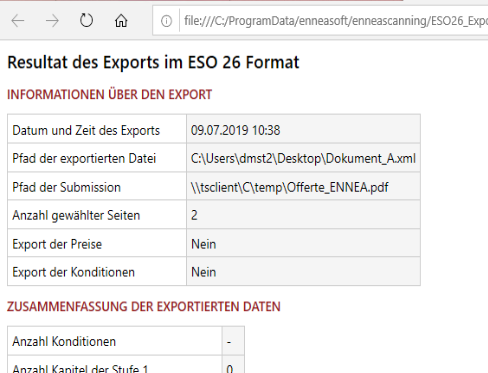Select heading 'Resultat des Exports im ESO 26 Format'
This screenshot has width=488, height=373.
click(x=153, y=62)
